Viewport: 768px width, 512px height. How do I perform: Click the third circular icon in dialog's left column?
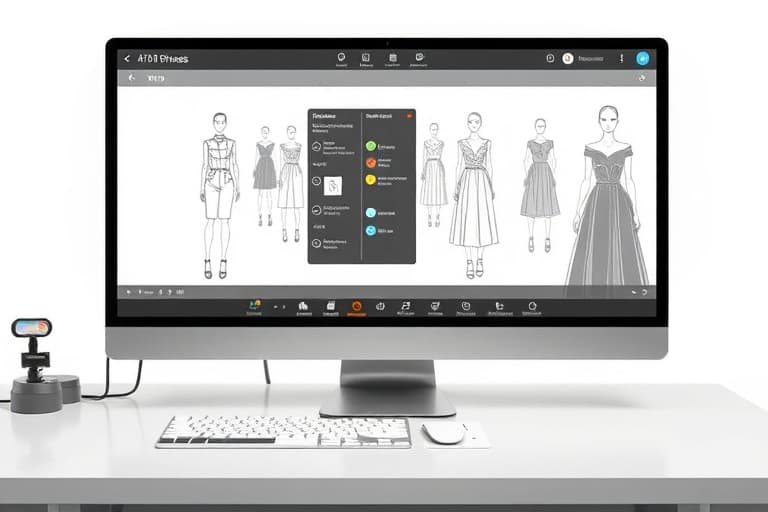(x=317, y=210)
